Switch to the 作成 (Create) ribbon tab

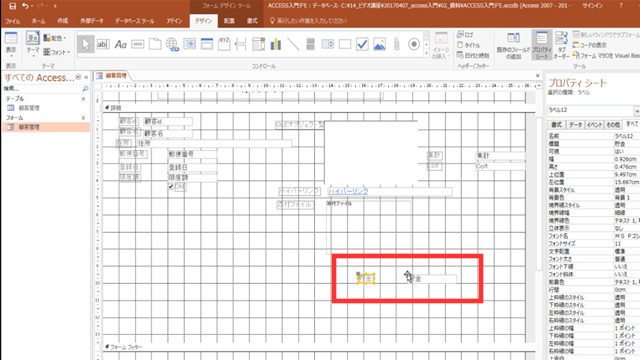62,21
